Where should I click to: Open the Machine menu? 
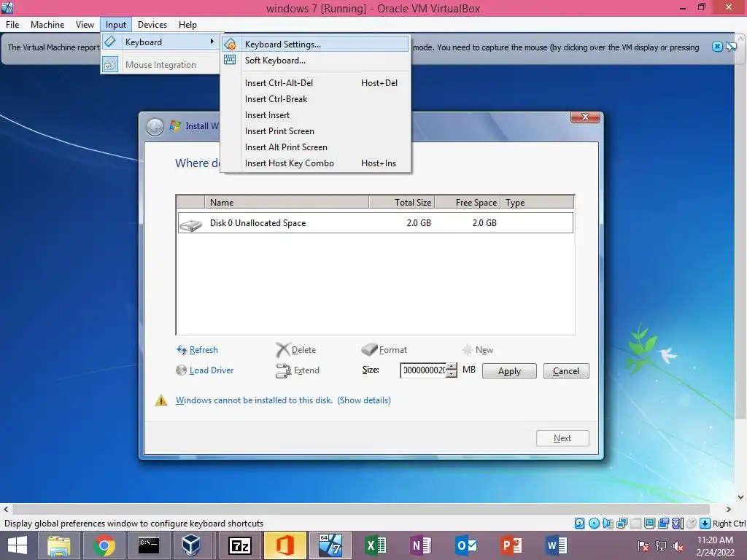tap(47, 25)
